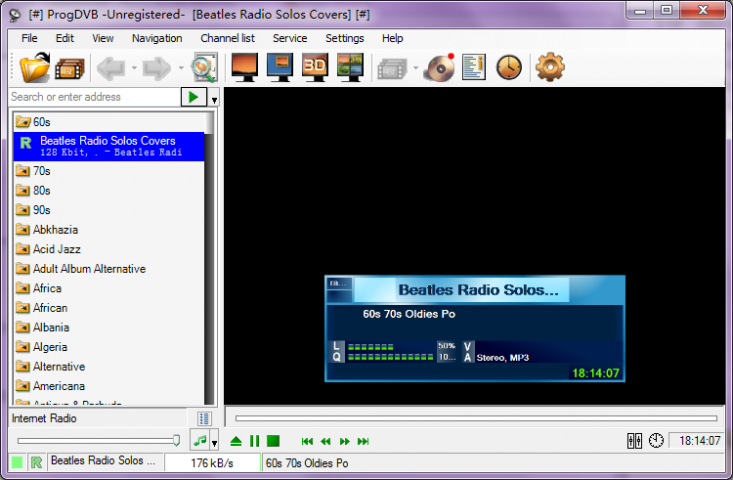Open the Navigation menu

pos(157,38)
